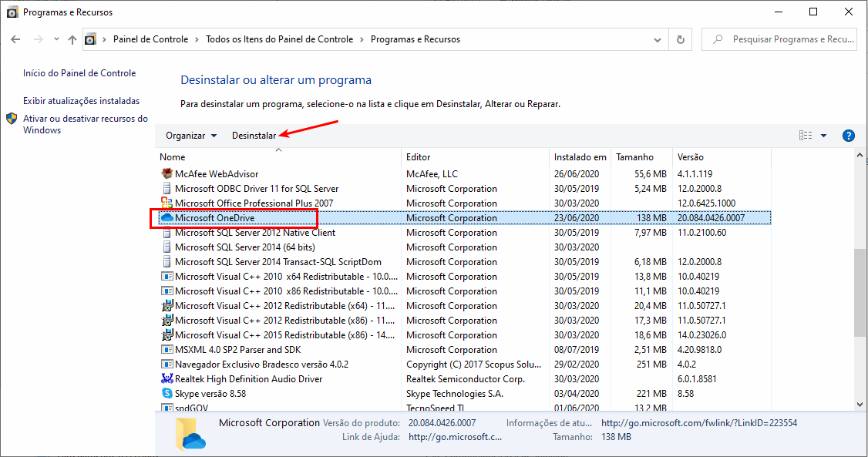Refresh the Programas e Recursos list

click(x=681, y=39)
